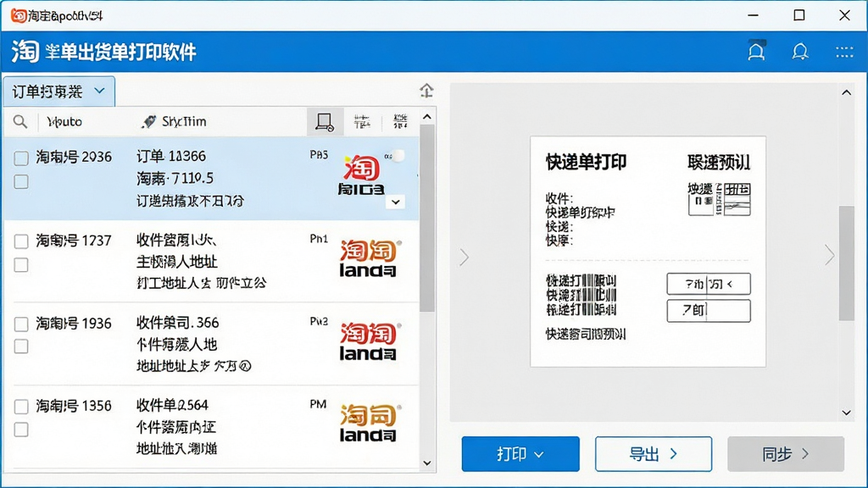868x488 pixels.
Task: Click the Youto search field label
Action: click(64, 122)
